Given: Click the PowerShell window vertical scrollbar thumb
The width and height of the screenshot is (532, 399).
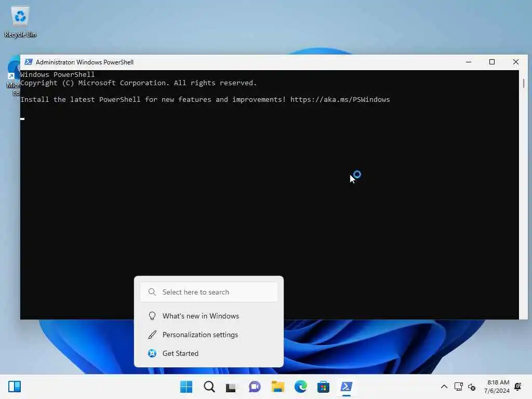Looking at the screenshot, I should pyautogui.click(x=524, y=83).
